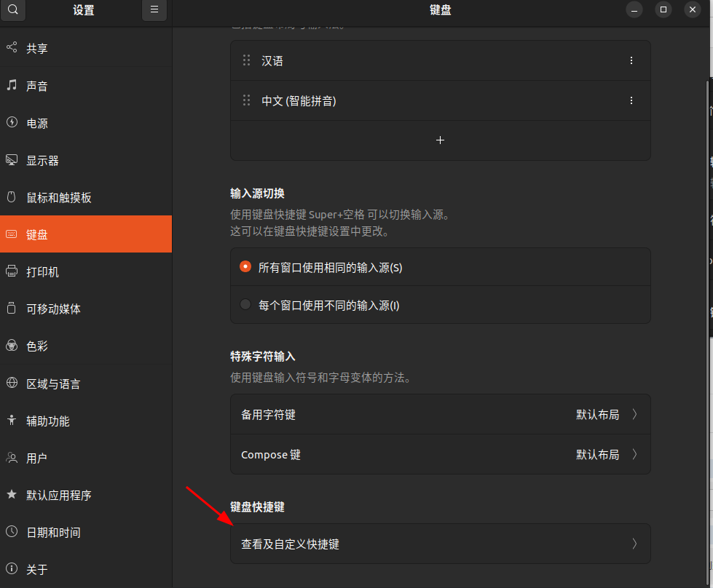713x588 pixels.
Task: Click the 色彩 color icon
Action: tap(12, 346)
